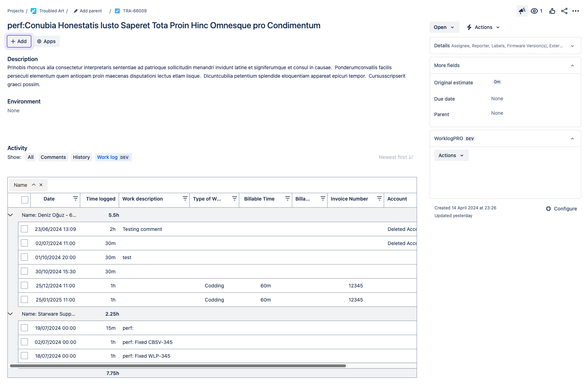
Task: Start watching the issue via eye icon
Action: click(x=534, y=11)
